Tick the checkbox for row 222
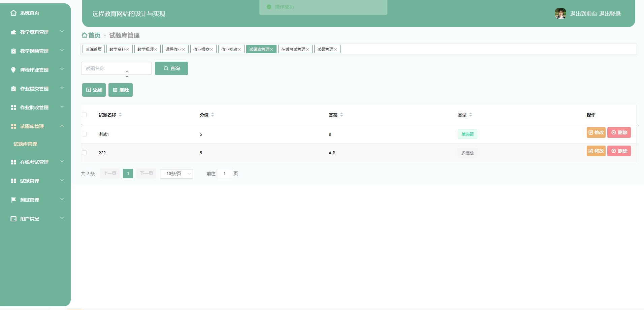644x310 pixels. (84, 153)
